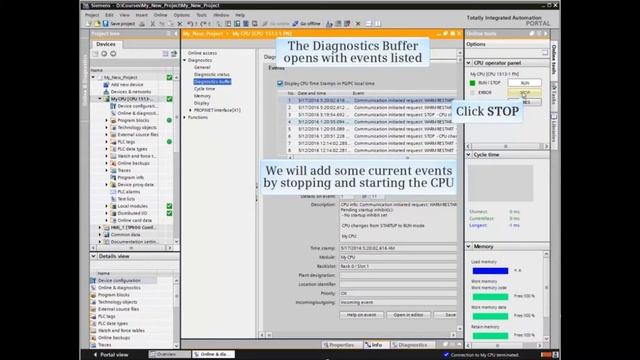The image size is (640, 360).
Task: Click the Text lists icon in project tree
Action: tap(113, 199)
